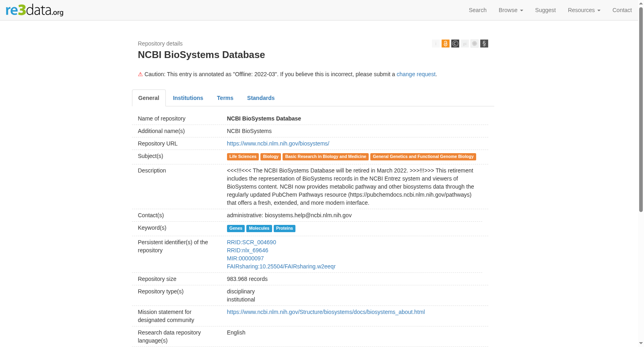Click the 'disciplinary' repository type value
Image resolution: width=644 pixels, height=347 pixels.
click(x=241, y=291)
